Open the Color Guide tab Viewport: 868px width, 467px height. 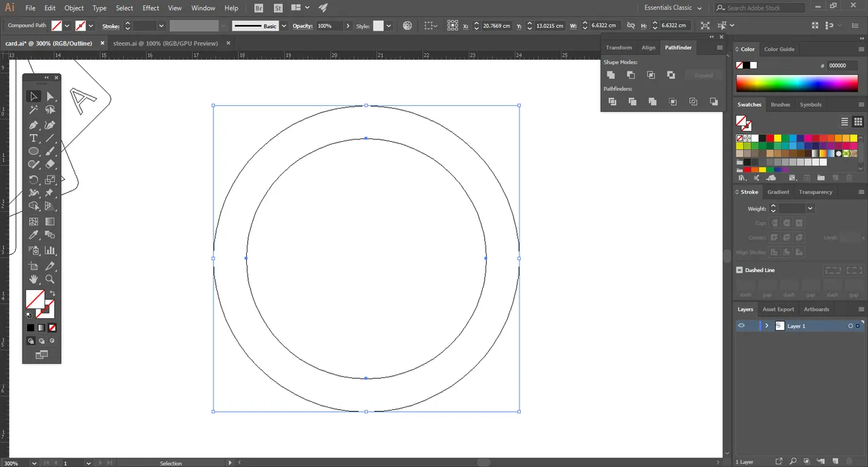(x=779, y=49)
